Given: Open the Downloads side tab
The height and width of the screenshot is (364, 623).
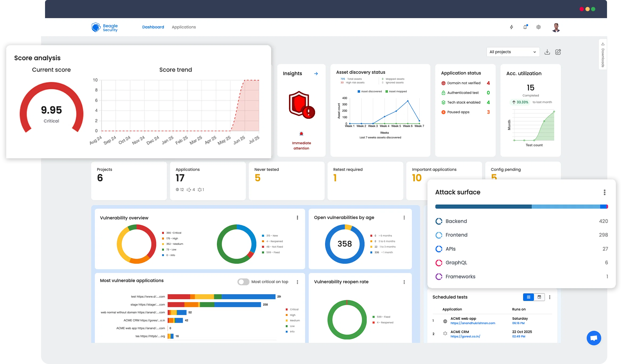Looking at the screenshot, I should click(603, 55).
